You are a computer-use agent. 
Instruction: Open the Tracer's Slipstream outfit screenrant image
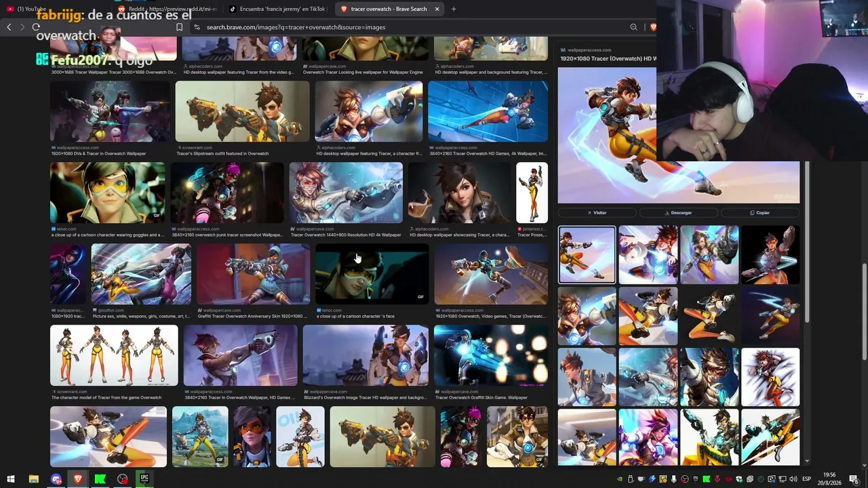click(x=242, y=112)
